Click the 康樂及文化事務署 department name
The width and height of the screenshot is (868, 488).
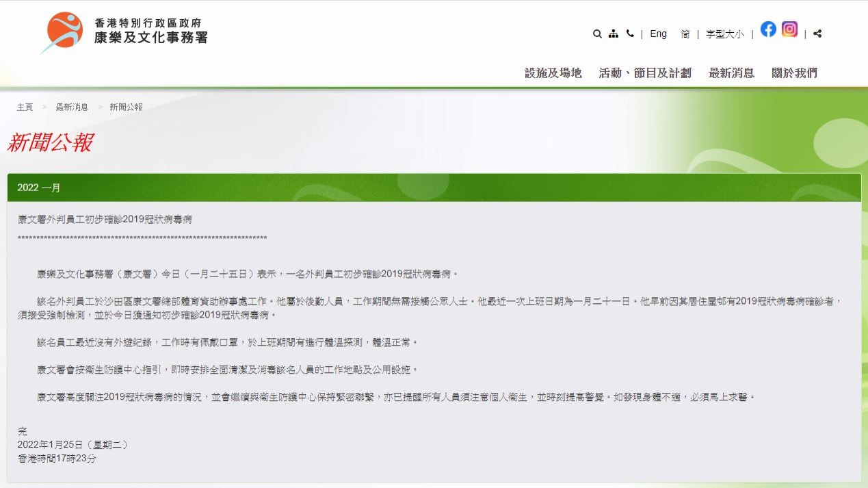click(x=150, y=38)
